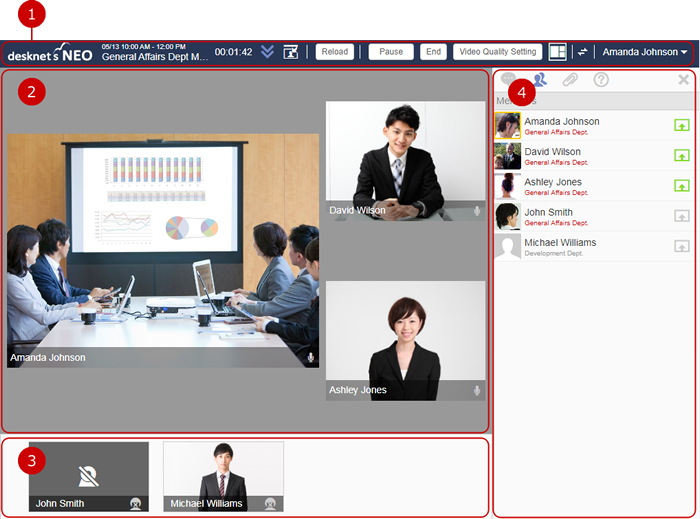Click John Smith name in member list
This screenshot has width=700, height=519.
click(548, 212)
